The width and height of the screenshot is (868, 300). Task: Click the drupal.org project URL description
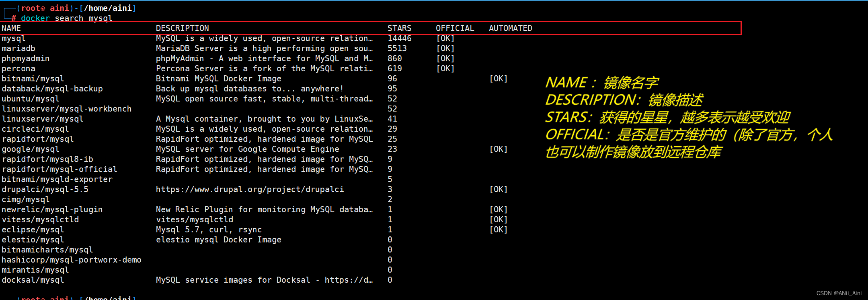click(x=250, y=189)
